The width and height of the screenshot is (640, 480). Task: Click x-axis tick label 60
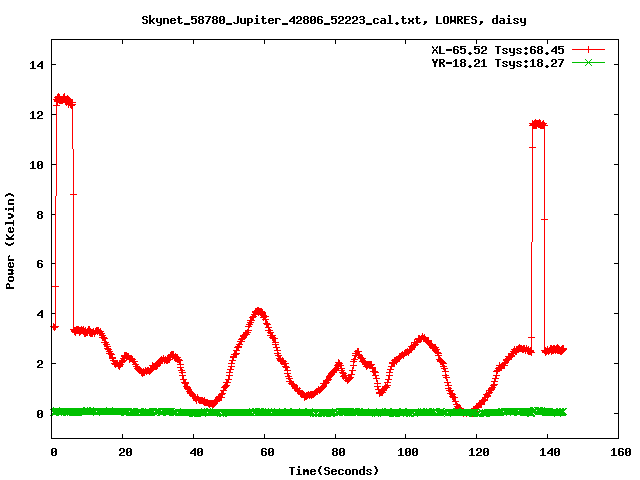coord(267,452)
